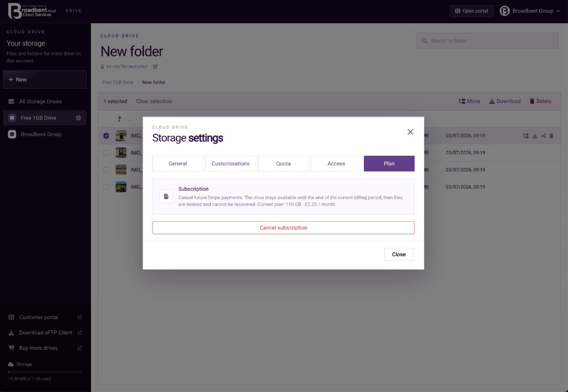Click Delete in the selection toolbar

tap(540, 101)
